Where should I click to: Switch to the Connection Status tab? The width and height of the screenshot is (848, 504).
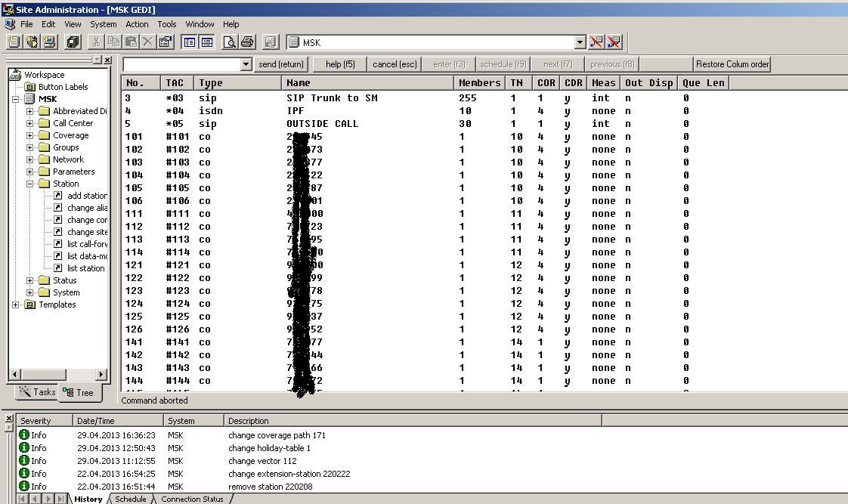192,499
